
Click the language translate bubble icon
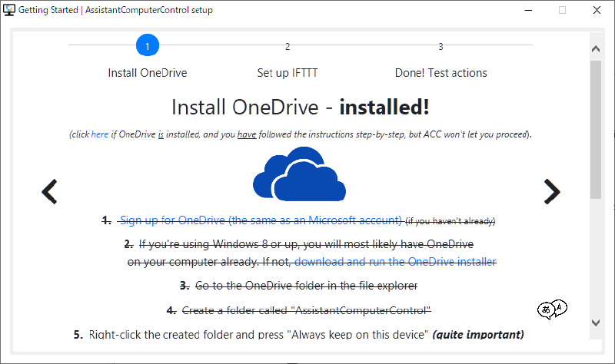[x=552, y=309]
